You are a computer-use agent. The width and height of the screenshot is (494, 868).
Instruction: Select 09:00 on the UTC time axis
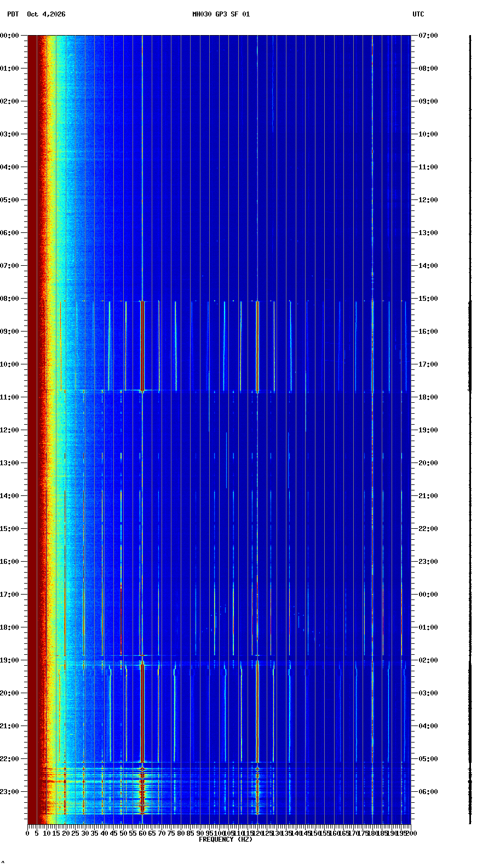(428, 101)
